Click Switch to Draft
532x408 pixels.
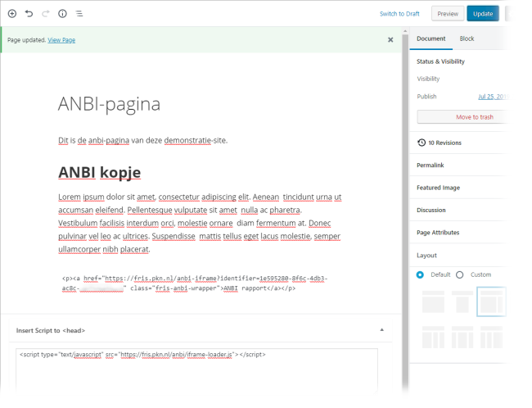(399, 14)
